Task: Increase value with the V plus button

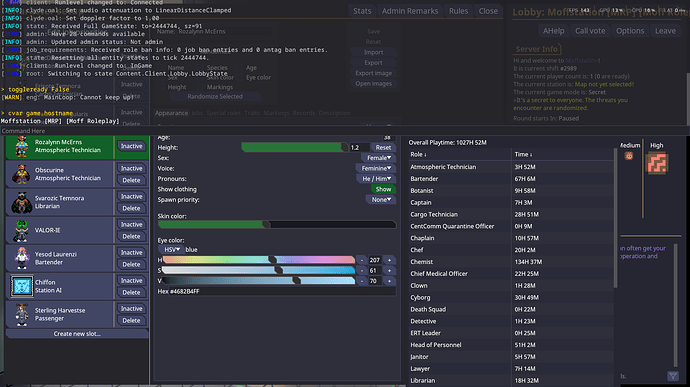Action: 389,281
